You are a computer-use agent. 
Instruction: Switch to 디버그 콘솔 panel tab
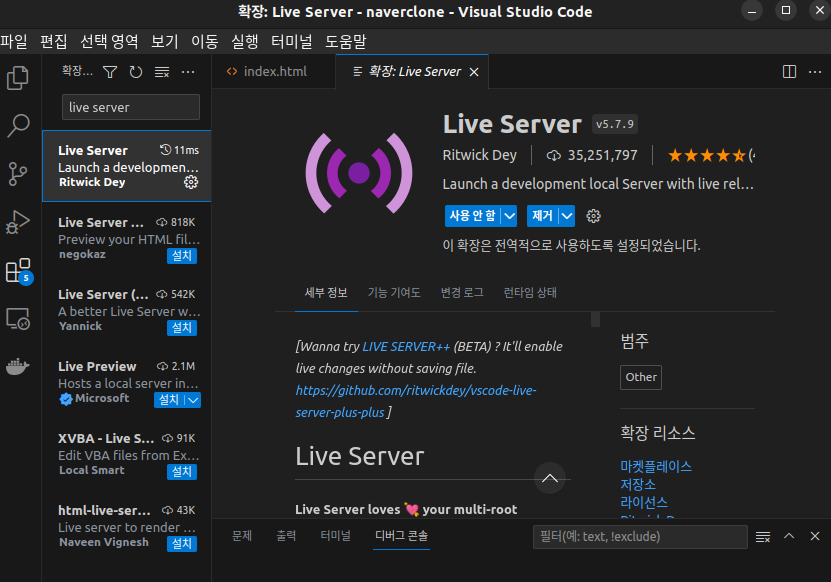click(x=401, y=536)
